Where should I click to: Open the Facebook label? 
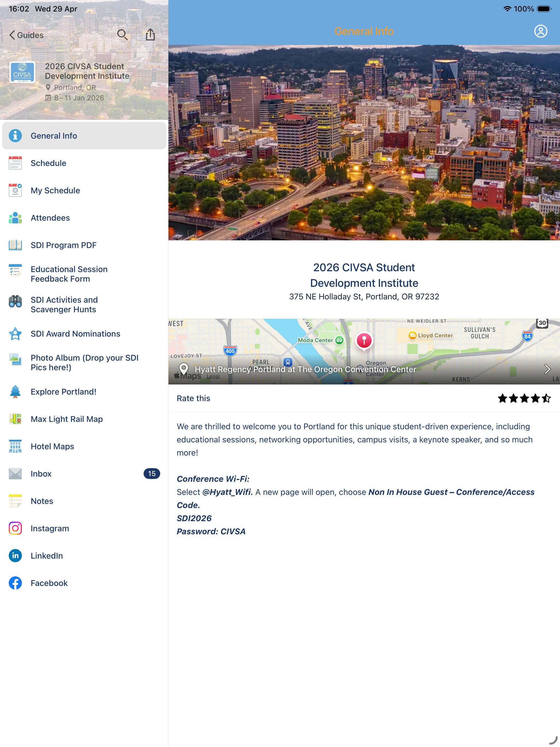pos(49,583)
